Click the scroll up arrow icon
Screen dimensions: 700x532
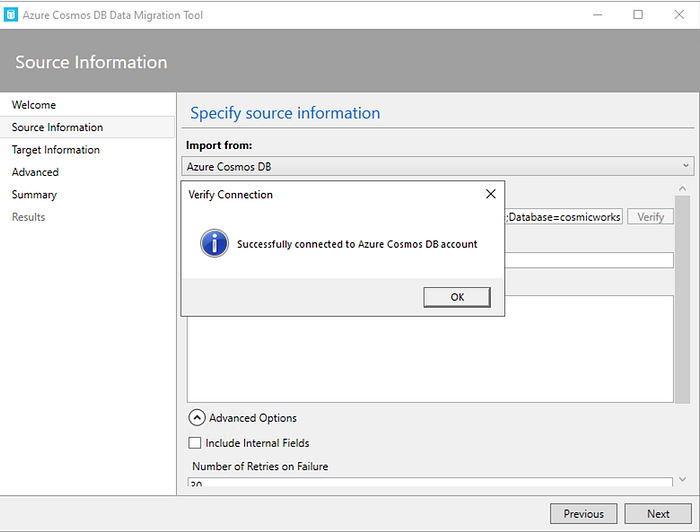pyautogui.click(x=682, y=189)
